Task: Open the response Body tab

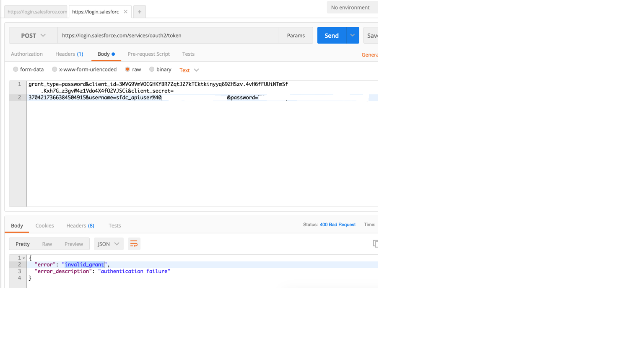Action: point(17,225)
